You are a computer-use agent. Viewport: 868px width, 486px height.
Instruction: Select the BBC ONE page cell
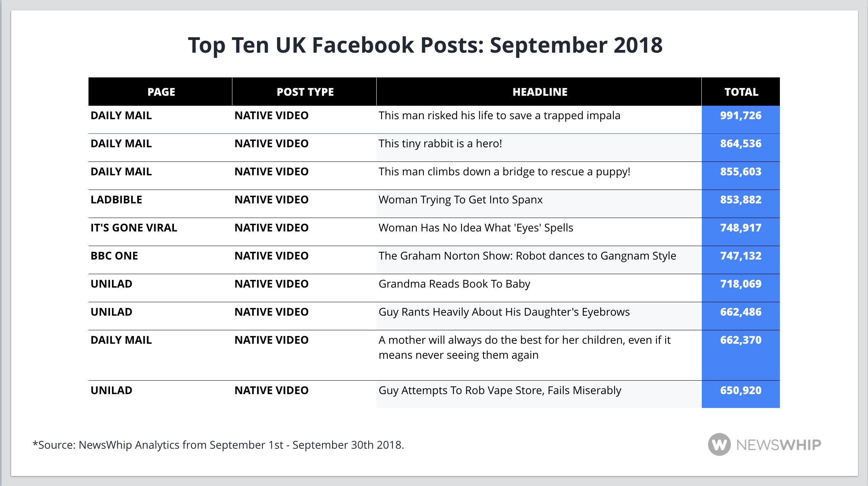tap(114, 256)
